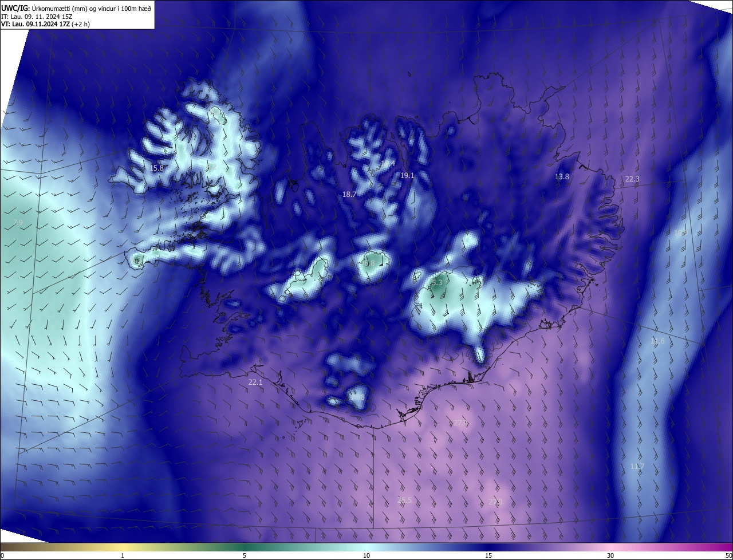Click the 5.3 value on the large glacier
This screenshot has width=733, height=560.
437,283
